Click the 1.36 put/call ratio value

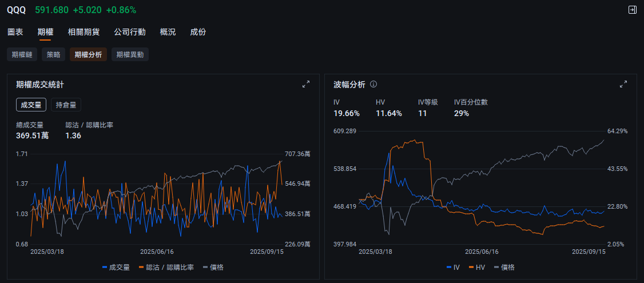click(73, 135)
